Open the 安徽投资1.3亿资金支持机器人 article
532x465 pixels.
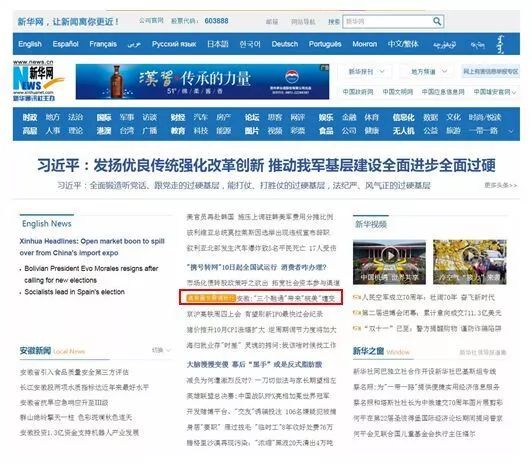click(79, 433)
